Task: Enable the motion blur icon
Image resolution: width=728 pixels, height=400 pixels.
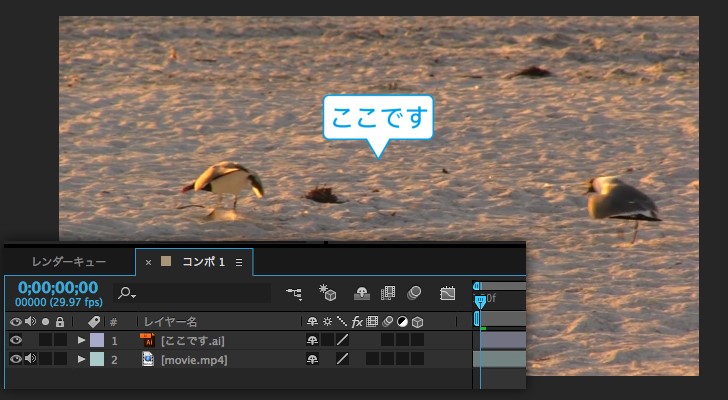Action: point(414,293)
